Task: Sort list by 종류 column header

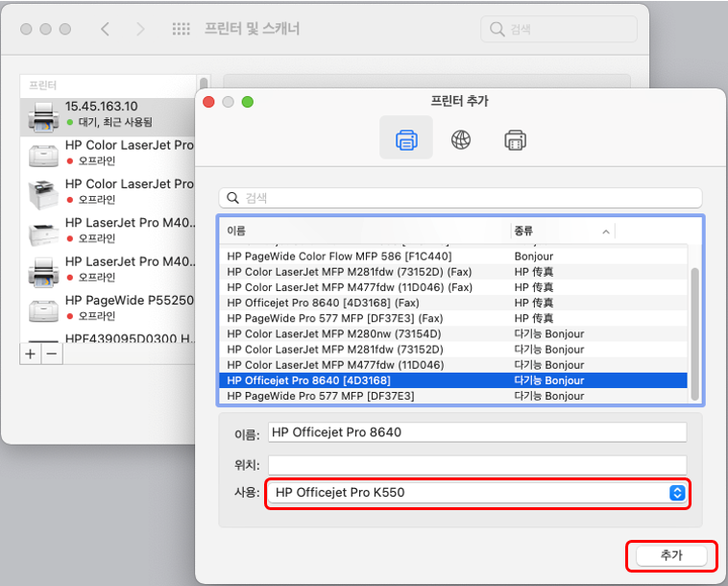Action: click(x=523, y=231)
